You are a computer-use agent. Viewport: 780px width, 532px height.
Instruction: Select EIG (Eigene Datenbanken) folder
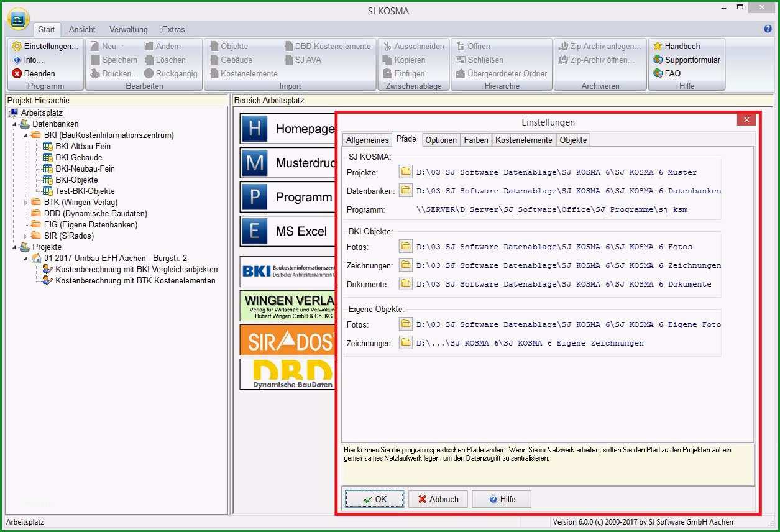91,224
